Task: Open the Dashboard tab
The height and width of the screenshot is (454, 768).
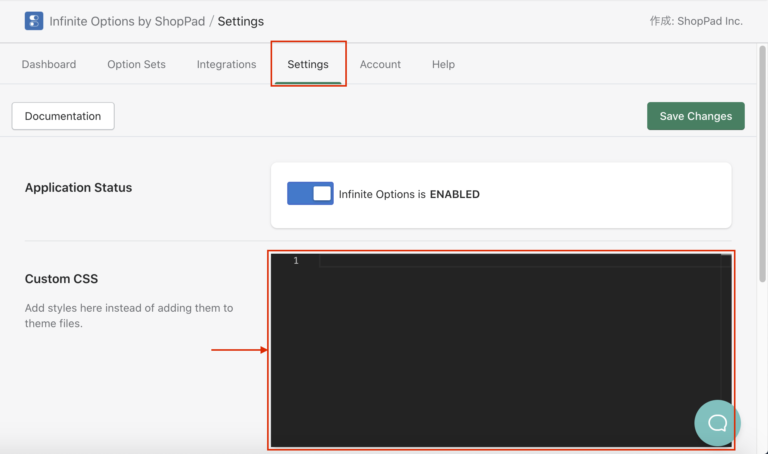Action: (49, 64)
